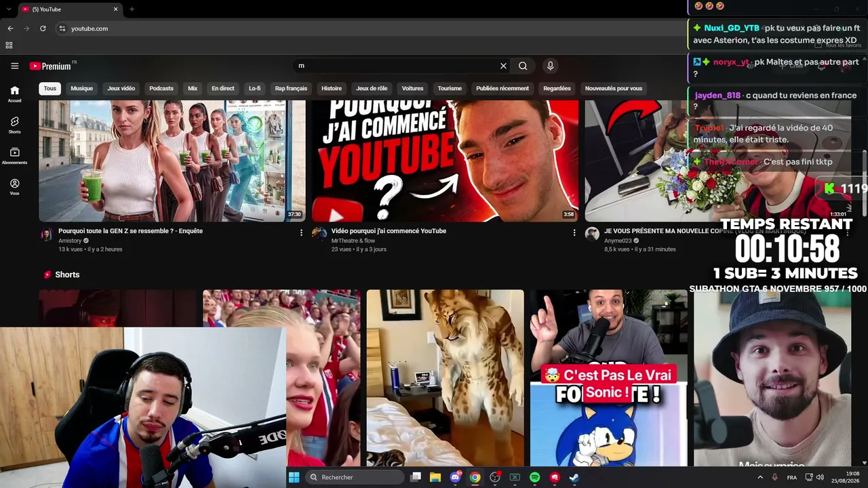868x488 pixels.
Task: Open the GEN Z Enquête video thumbnail
Action: coord(172,161)
